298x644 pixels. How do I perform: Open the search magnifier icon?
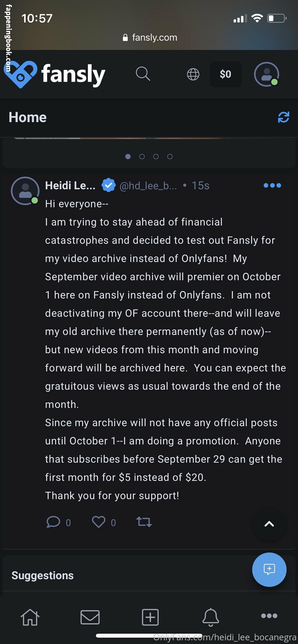click(x=143, y=74)
